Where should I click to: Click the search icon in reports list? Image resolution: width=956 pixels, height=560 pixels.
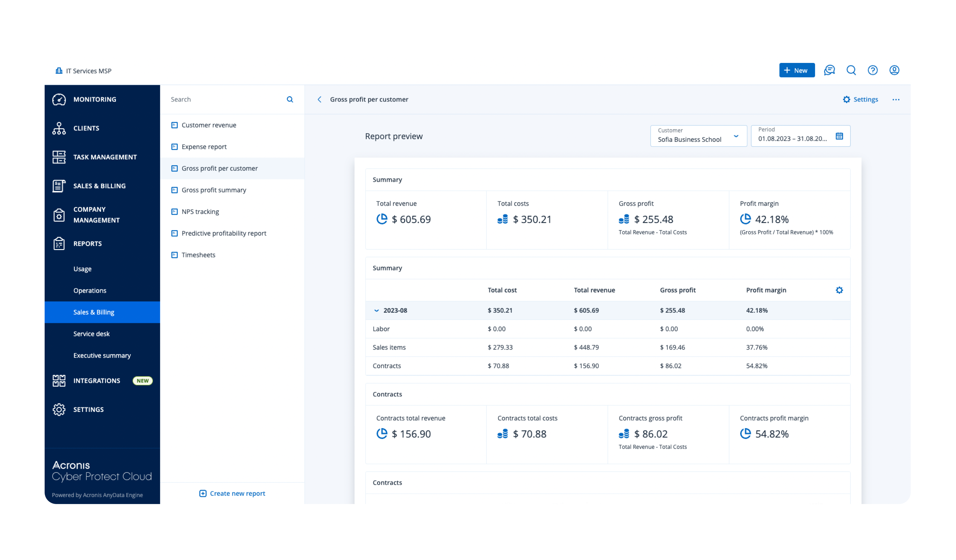coord(290,99)
